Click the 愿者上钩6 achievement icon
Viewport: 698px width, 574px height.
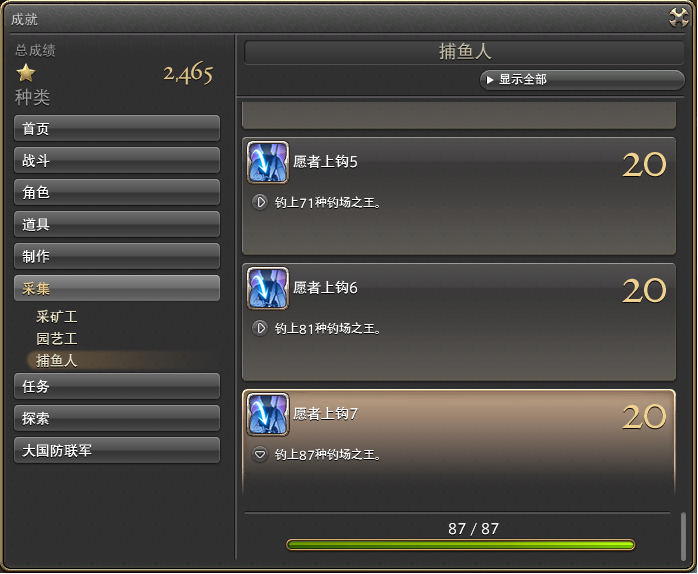(268, 288)
